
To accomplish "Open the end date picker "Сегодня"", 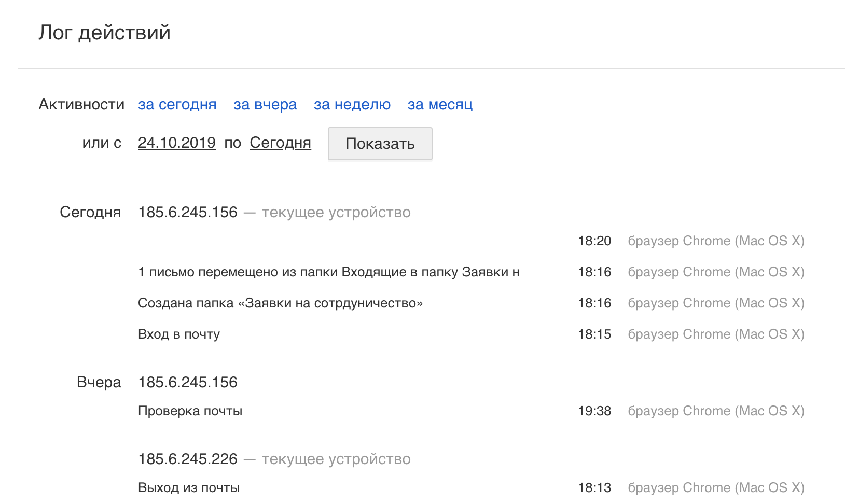I will 280,143.
